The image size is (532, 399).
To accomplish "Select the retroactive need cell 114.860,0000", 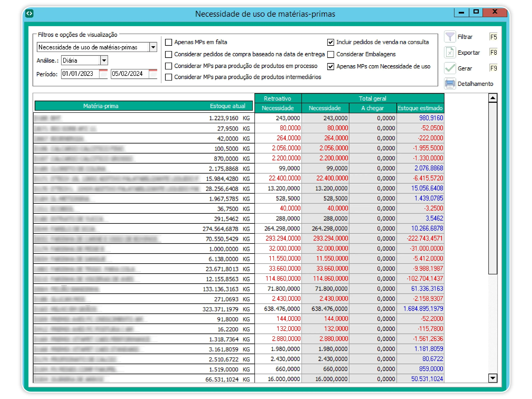I will click(278, 278).
